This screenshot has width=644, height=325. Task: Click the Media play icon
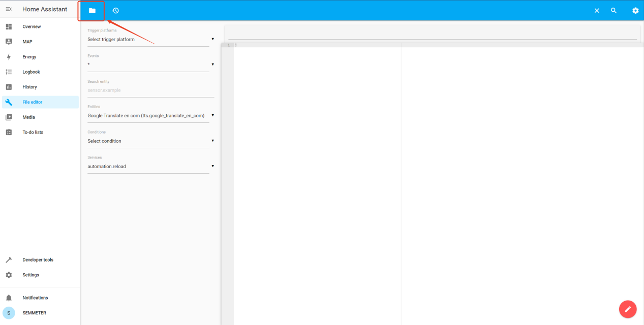tap(9, 117)
